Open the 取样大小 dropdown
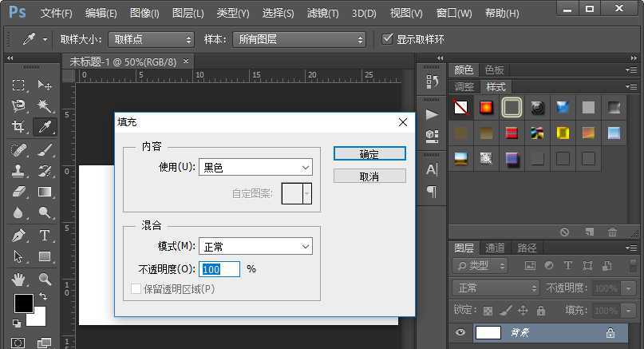Viewport: 644px width, 349px height. click(x=152, y=39)
